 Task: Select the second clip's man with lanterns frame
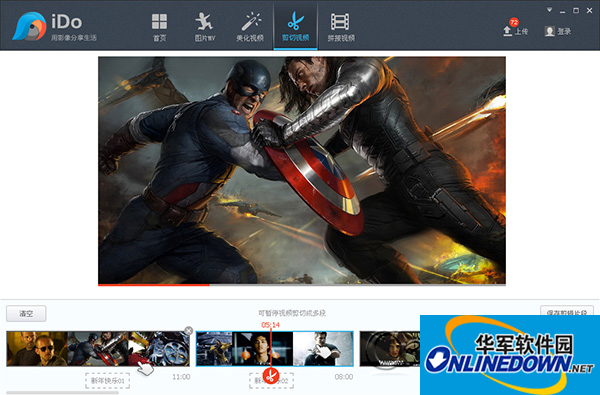262,349
